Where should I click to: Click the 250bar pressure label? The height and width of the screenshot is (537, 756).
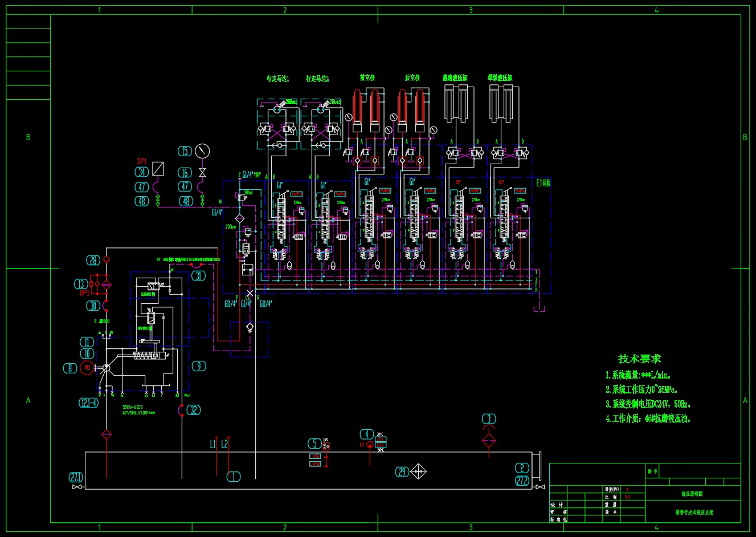[231, 227]
